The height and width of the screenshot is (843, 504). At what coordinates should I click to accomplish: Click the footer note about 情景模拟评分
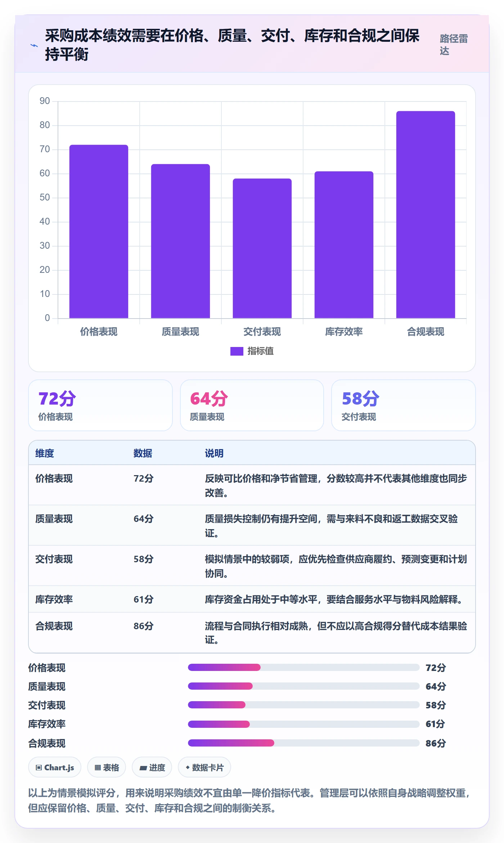(249, 801)
